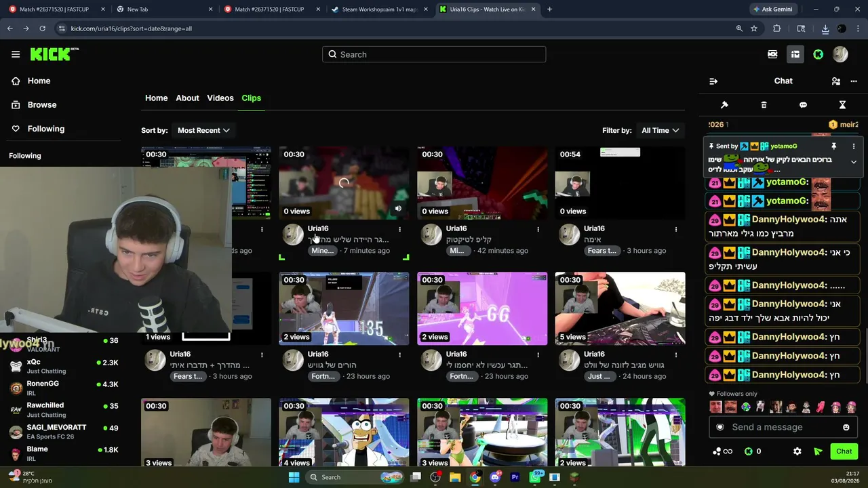Open the pinned message three-dot menu

pyautogui.click(x=854, y=146)
